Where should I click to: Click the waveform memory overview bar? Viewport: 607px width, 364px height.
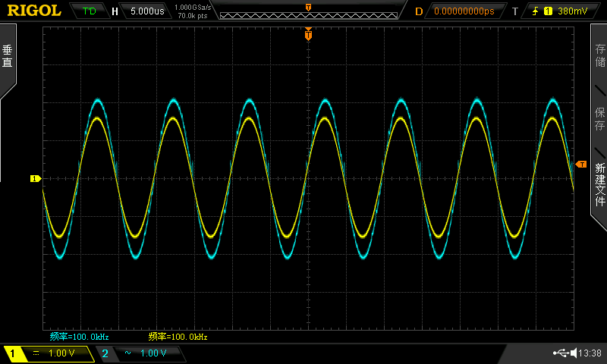click(307, 11)
